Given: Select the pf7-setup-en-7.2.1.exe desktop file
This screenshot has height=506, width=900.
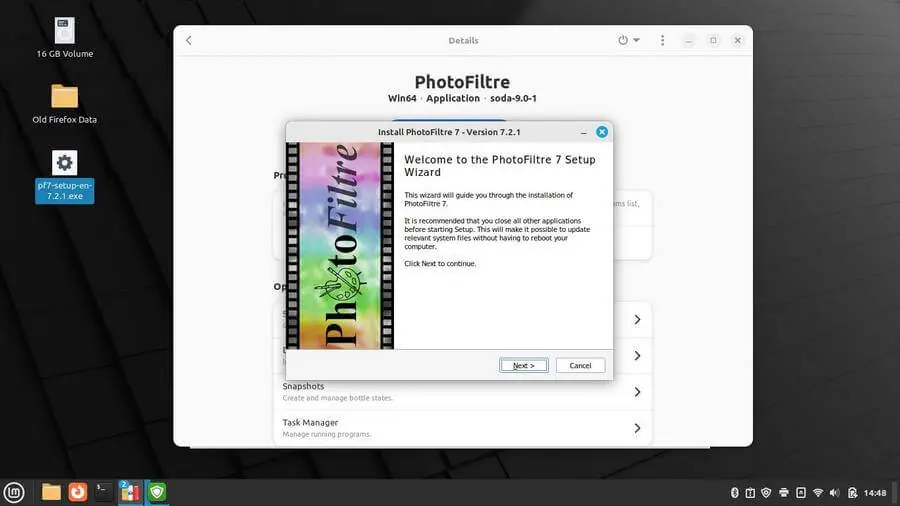Looking at the screenshot, I should point(64,176).
